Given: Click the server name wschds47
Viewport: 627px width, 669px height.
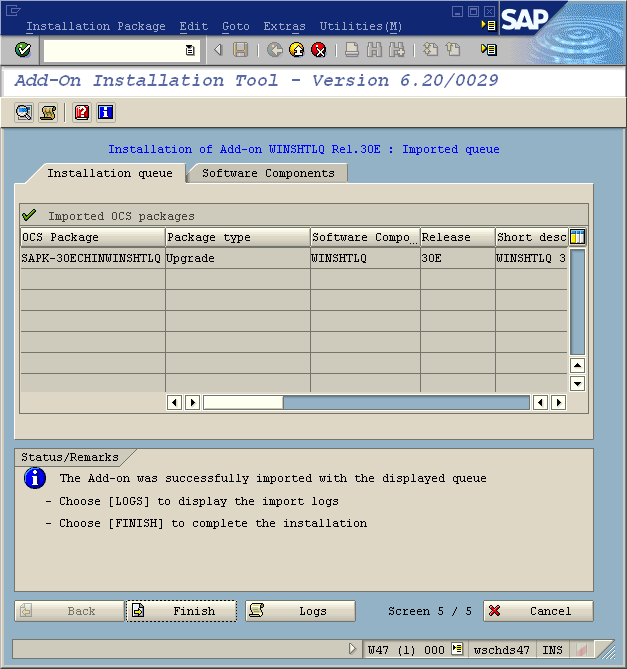Looking at the screenshot, I should pyautogui.click(x=502, y=650).
